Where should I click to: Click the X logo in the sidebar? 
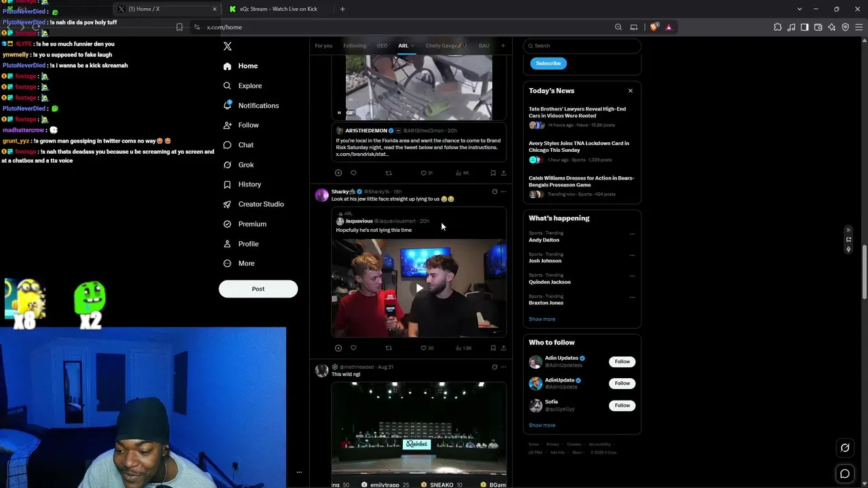[227, 46]
